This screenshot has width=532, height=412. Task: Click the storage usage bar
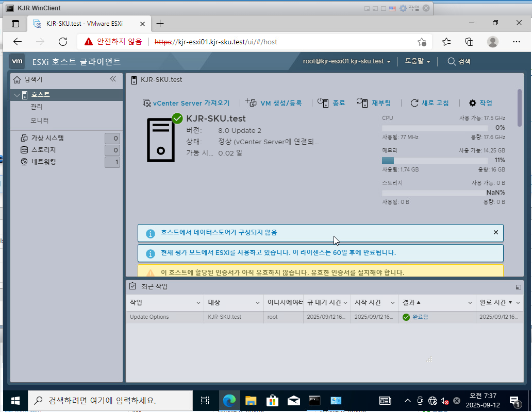(435, 193)
